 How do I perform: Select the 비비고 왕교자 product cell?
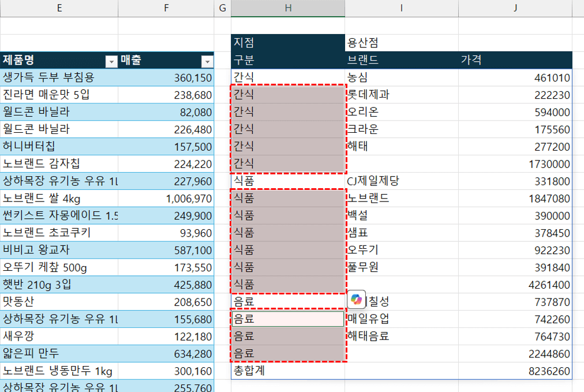[59, 250]
